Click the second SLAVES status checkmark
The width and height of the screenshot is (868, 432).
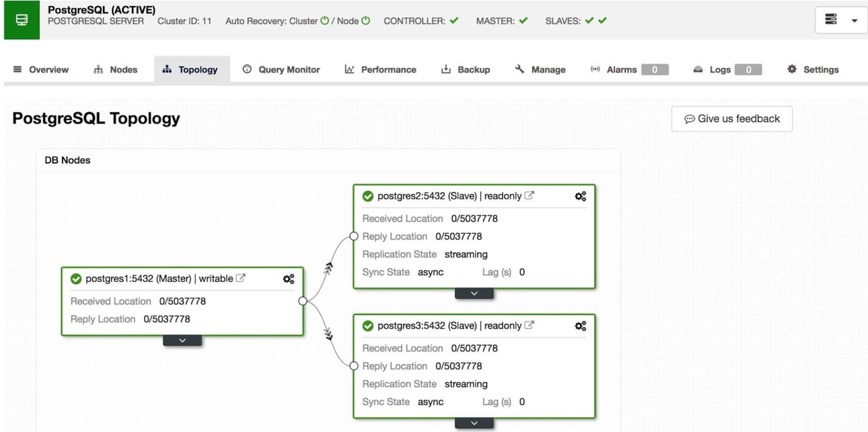(x=602, y=21)
